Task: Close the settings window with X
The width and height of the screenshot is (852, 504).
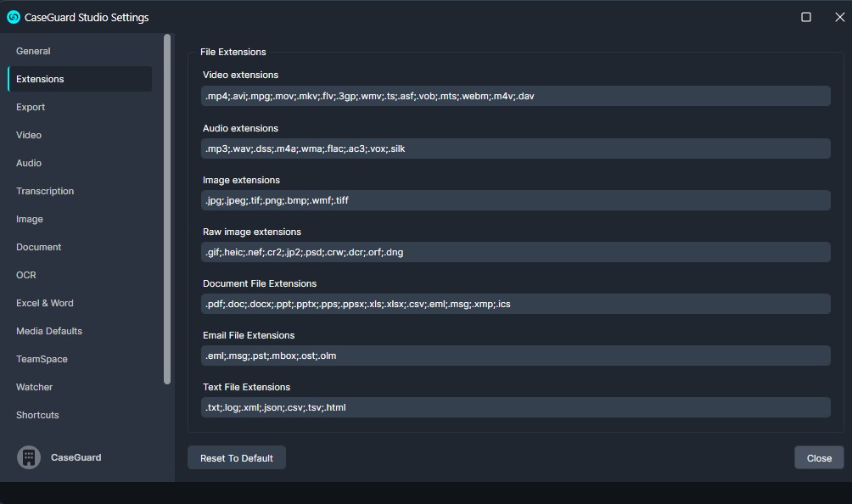Action: [x=839, y=17]
